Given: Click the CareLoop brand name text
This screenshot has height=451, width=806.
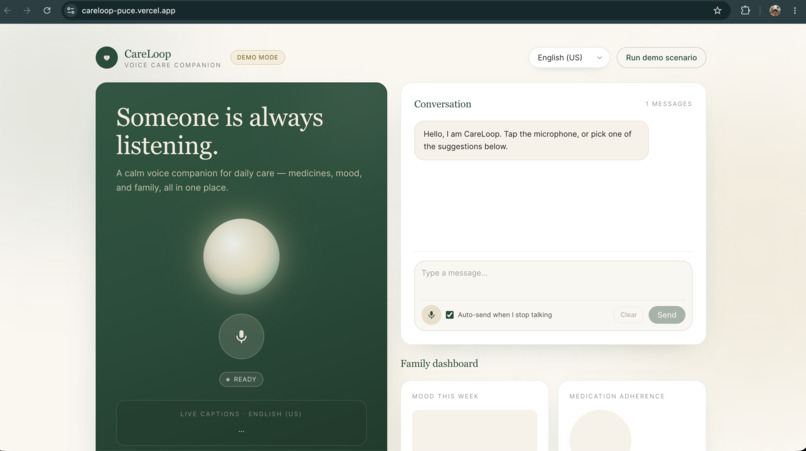Looking at the screenshot, I should (x=148, y=54).
